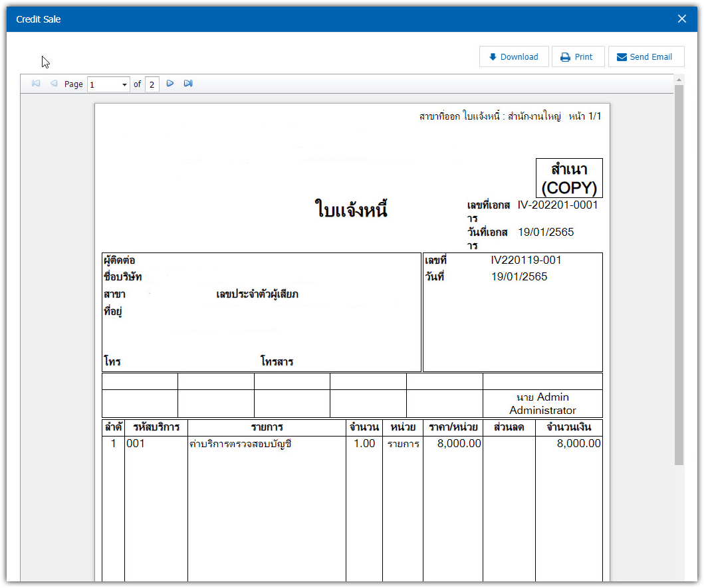Click the ใบแจ้งหนี้ invoice heading
Image resolution: width=704 pixels, height=588 pixels.
(350, 211)
